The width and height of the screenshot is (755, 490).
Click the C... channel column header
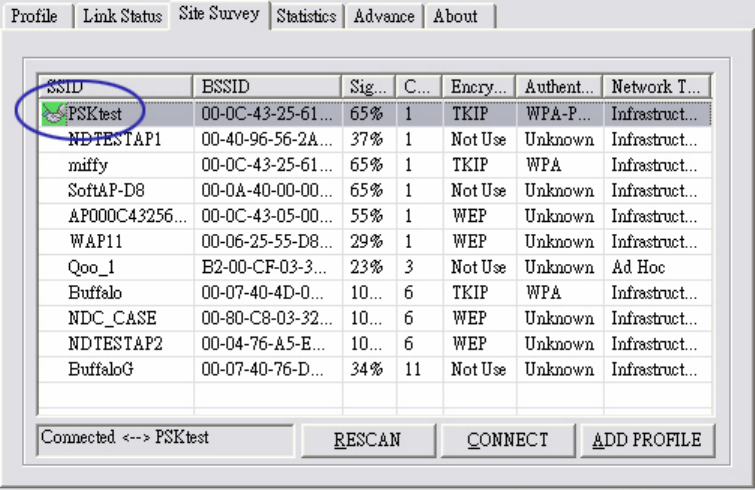coord(419,87)
